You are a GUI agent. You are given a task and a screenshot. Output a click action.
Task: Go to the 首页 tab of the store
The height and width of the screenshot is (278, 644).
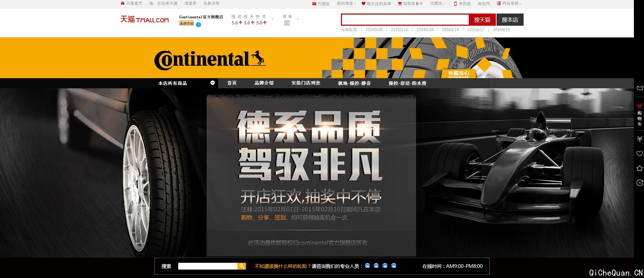pos(232,83)
